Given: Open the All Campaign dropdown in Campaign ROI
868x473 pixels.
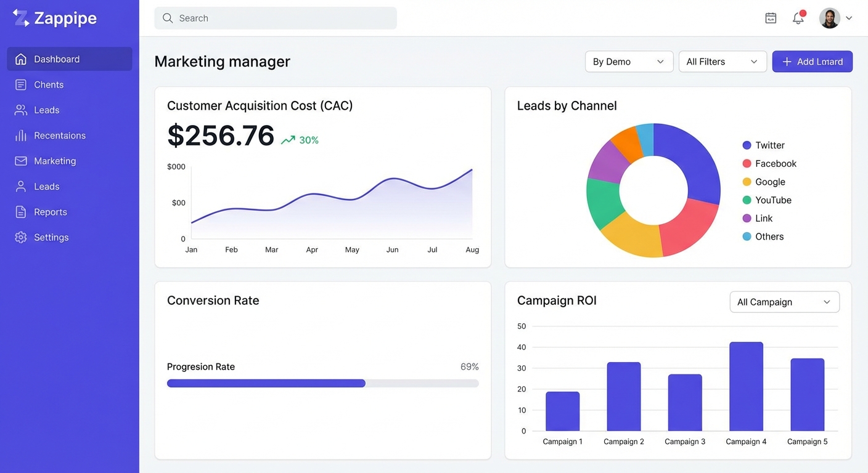Looking at the screenshot, I should coord(784,302).
